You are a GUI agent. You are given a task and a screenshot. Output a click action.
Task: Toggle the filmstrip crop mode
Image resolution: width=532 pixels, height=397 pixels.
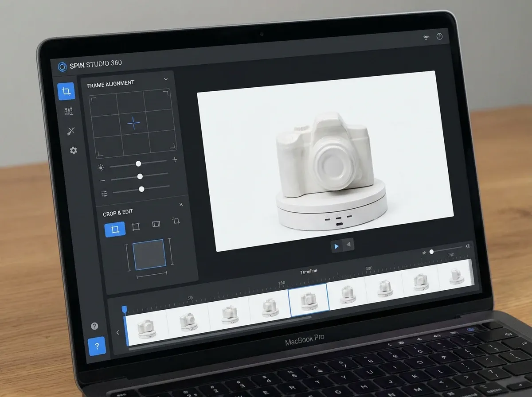(156, 224)
